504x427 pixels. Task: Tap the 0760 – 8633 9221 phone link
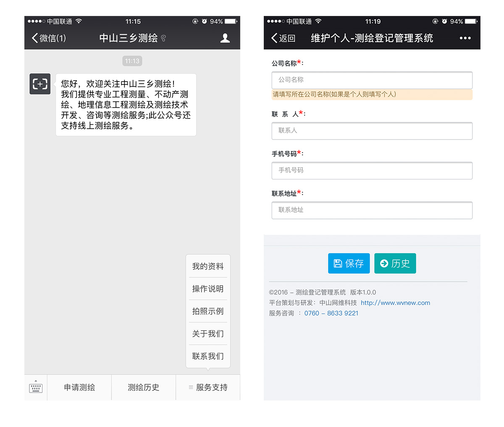[x=331, y=314]
